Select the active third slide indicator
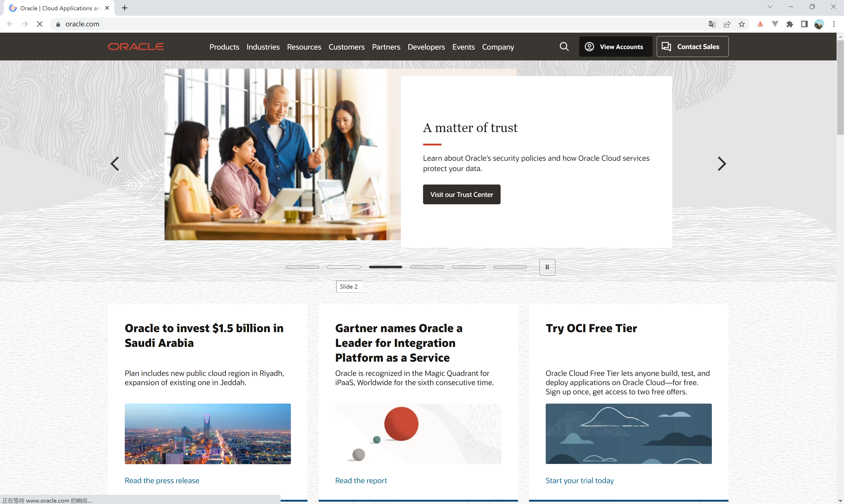This screenshot has width=844, height=504. 385,267
